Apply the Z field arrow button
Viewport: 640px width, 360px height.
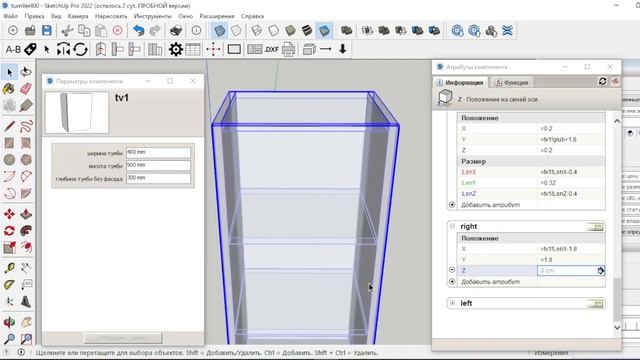(601, 271)
